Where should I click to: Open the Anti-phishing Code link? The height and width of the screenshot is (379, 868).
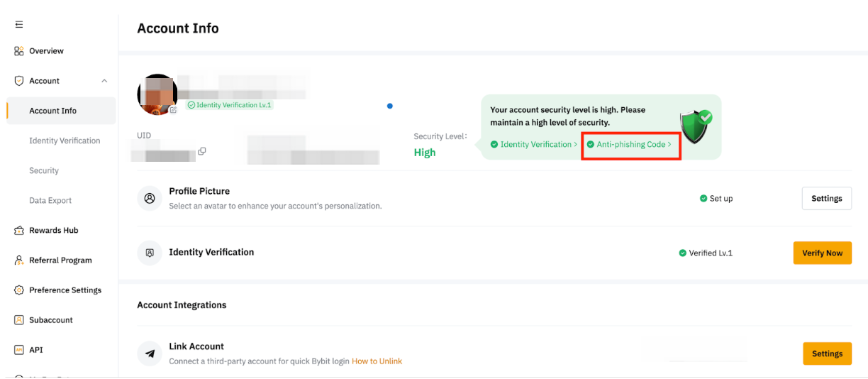coord(630,145)
